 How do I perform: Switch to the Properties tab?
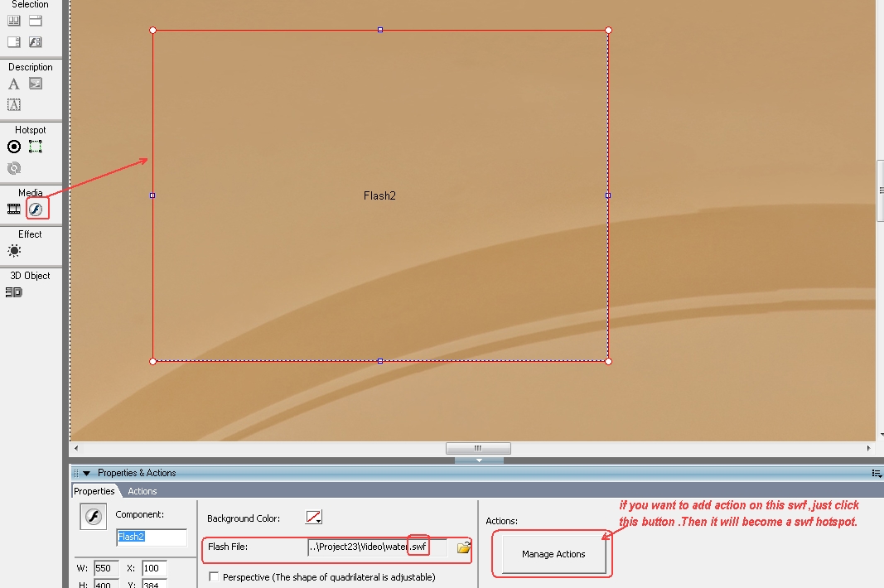(94, 491)
